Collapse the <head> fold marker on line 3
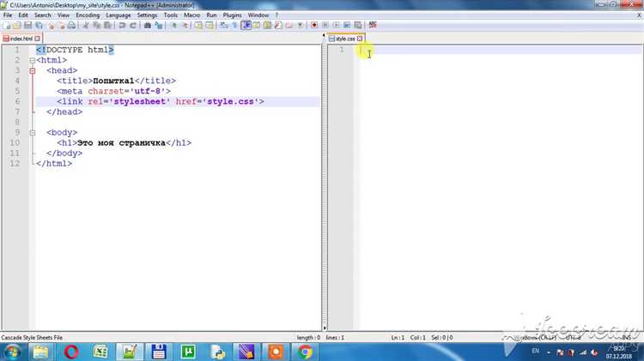This screenshot has width=644, height=361. (x=32, y=71)
